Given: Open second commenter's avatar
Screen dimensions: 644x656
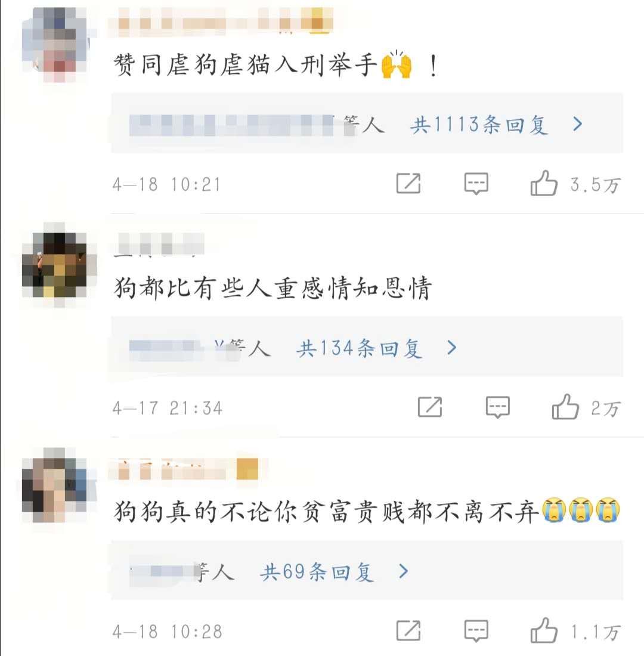Looking at the screenshot, I should (x=60, y=264).
